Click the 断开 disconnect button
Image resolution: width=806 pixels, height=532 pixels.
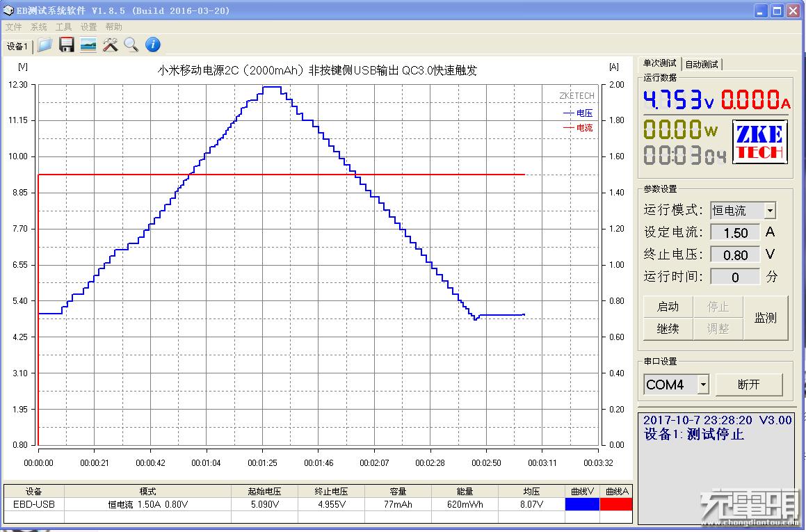click(749, 385)
